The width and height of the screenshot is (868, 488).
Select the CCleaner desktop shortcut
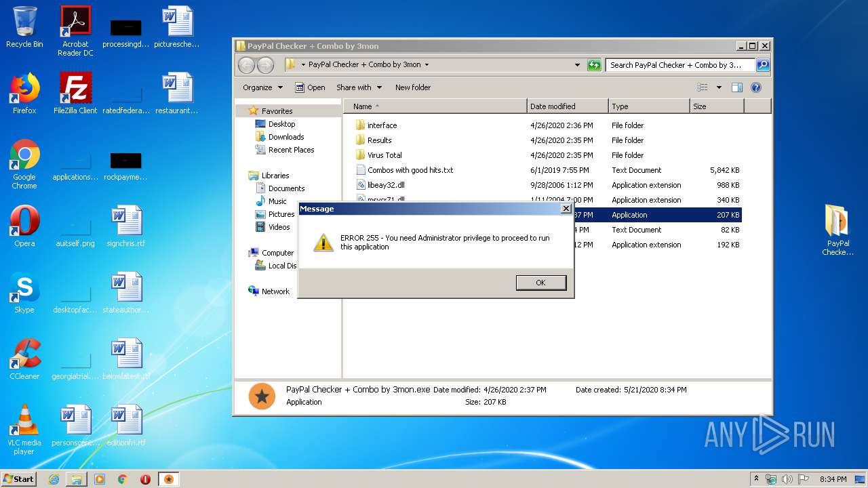pos(24,359)
